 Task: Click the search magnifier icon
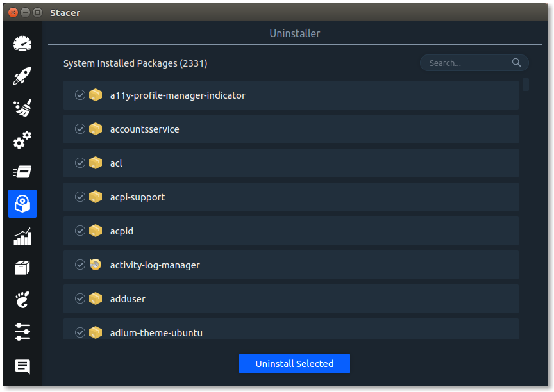(x=516, y=63)
